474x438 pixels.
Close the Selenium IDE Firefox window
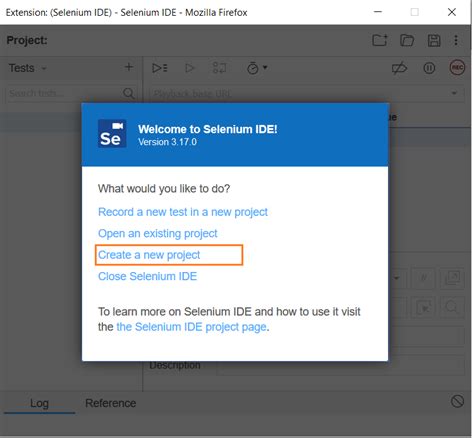[x=452, y=12]
